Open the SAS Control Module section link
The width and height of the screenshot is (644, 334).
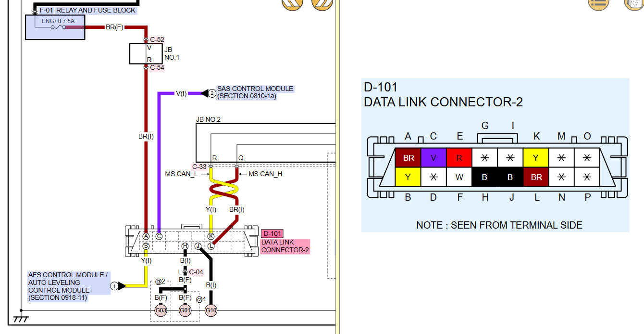coord(255,92)
